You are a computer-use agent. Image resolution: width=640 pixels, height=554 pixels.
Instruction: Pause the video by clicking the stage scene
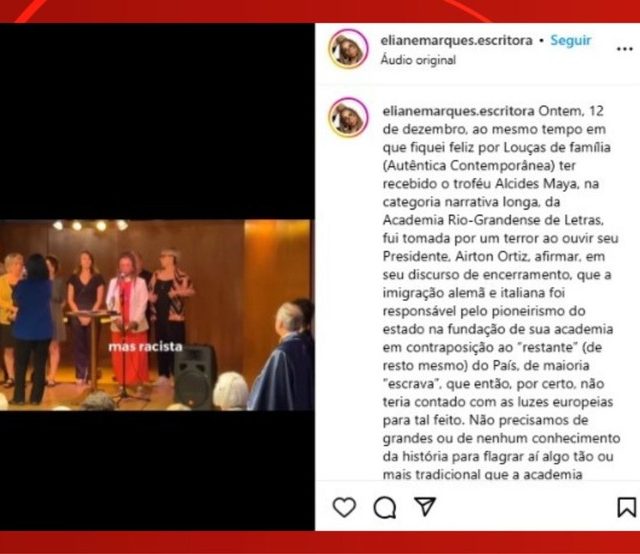click(157, 315)
